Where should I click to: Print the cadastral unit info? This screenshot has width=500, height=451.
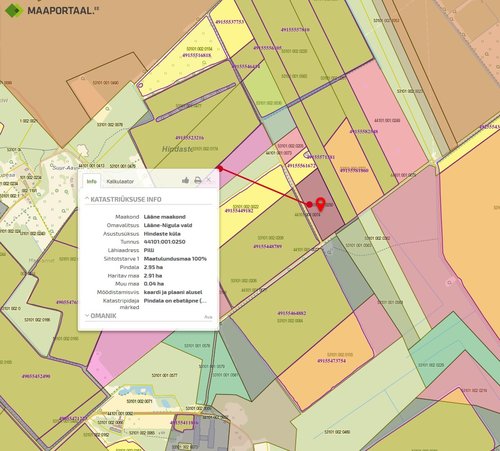click(198, 180)
